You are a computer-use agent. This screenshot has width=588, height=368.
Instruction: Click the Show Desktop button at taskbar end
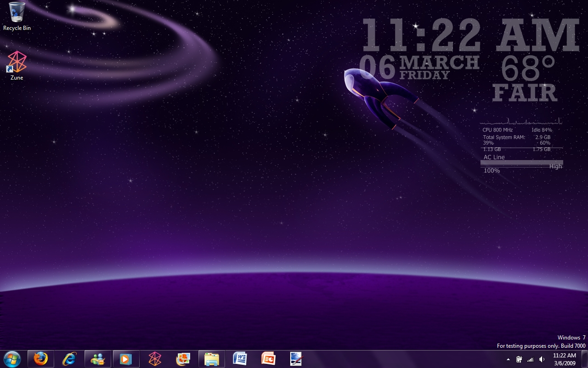(x=584, y=359)
